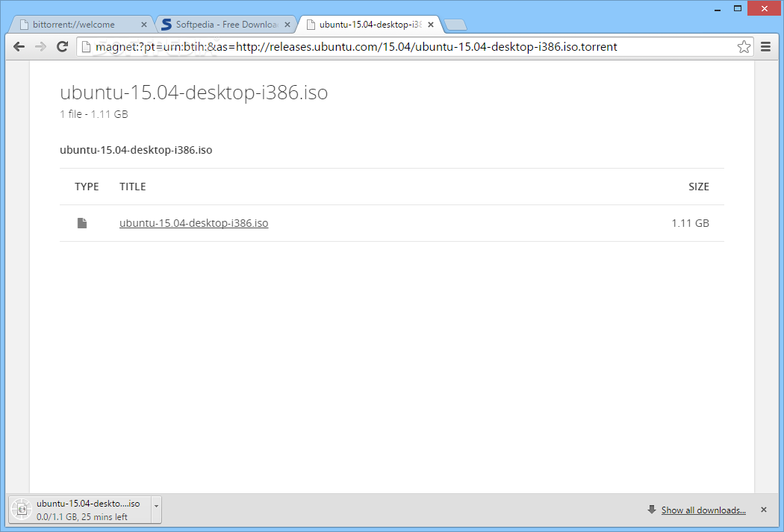The image size is (784, 532).
Task: Click the magnet URL address bar
Action: coord(414,47)
